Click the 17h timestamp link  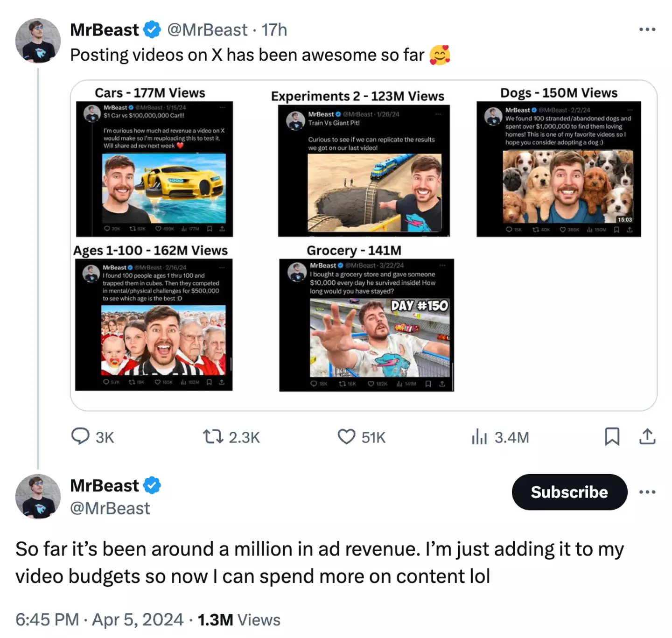(x=274, y=30)
